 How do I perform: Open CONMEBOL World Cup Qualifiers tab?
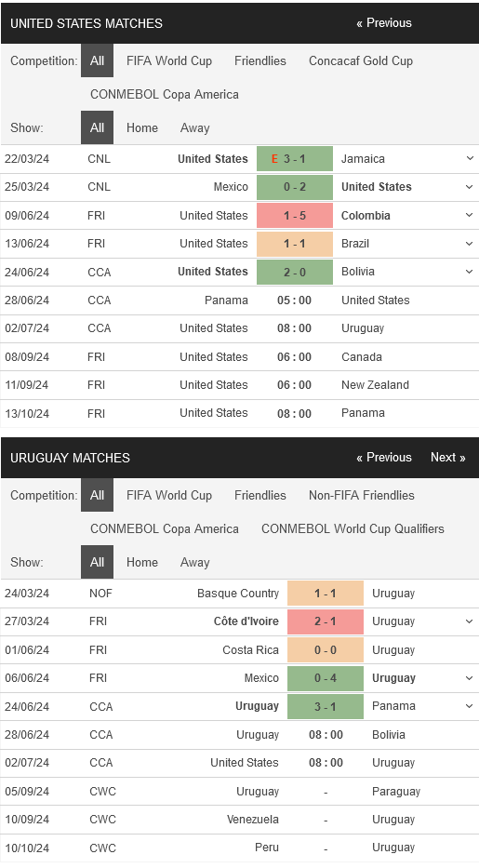[x=353, y=528]
